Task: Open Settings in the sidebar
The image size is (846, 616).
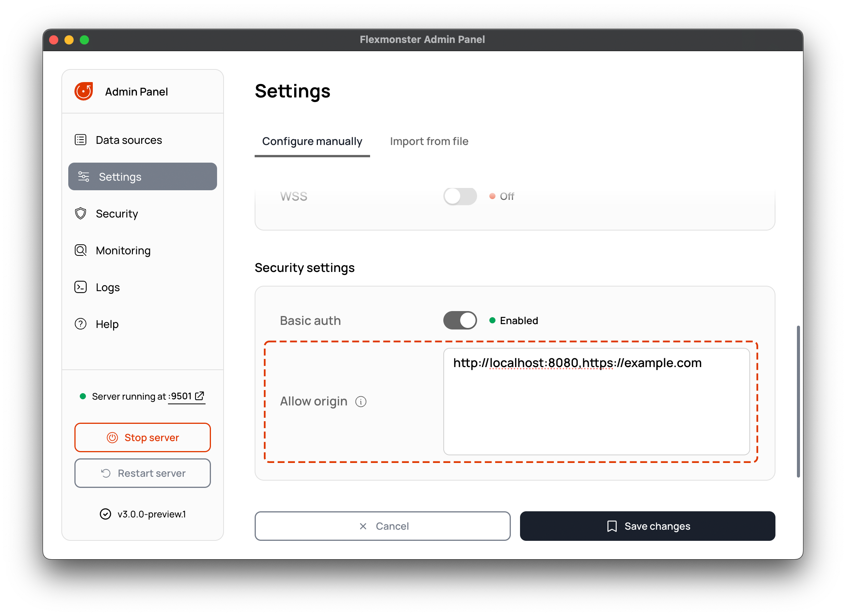Action: pos(143,177)
